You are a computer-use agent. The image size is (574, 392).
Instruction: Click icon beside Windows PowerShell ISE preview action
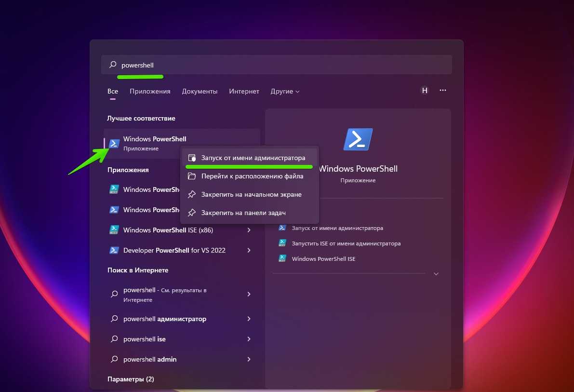coord(282,258)
